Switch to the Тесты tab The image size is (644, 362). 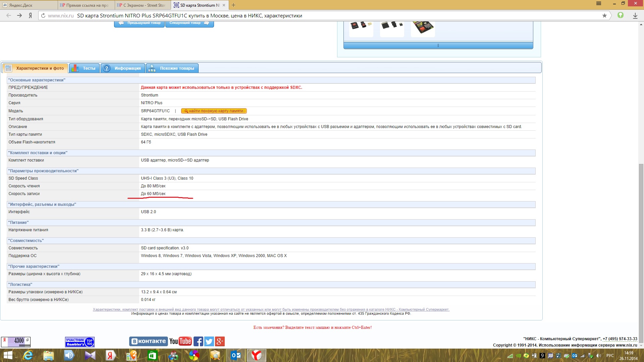[85, 68]
